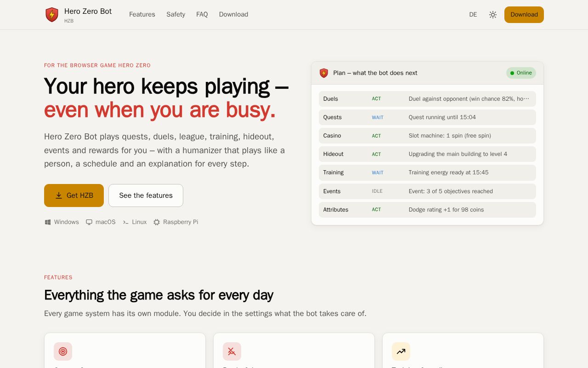Image resolution: width=588 pixels, height=368 pixels.
Task: Click the orange Download button in header
Action: coord(524,15)
